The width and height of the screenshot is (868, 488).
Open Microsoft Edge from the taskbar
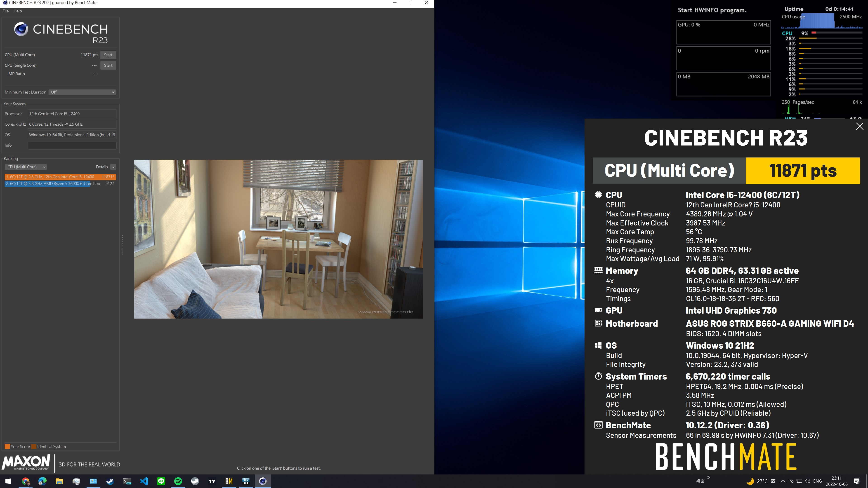coord(42,481)
